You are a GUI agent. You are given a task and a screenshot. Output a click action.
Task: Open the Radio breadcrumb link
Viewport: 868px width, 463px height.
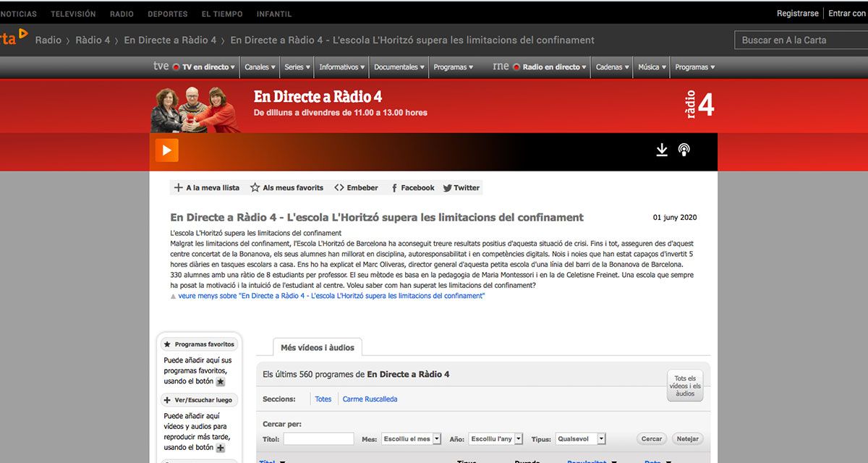[48, 40]
